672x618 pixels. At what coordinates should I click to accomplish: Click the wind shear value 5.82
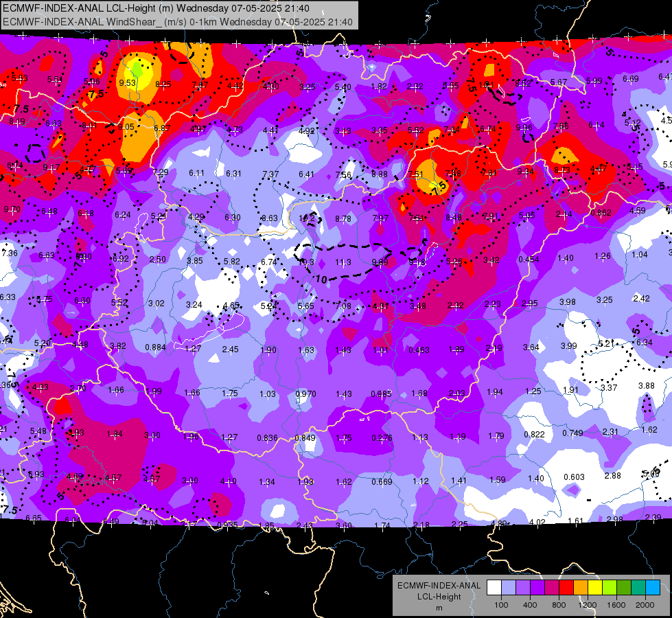click(231, 261)
